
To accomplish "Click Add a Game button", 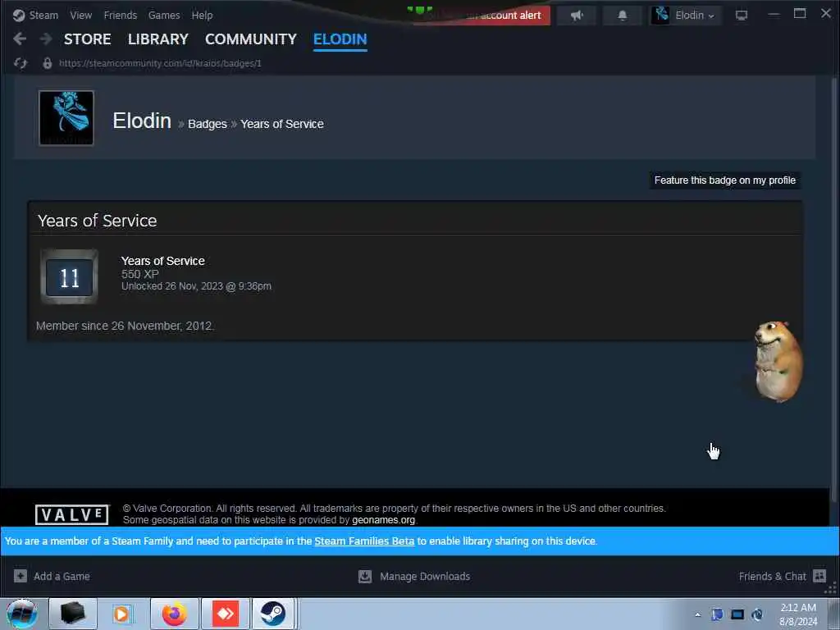I will tap(52, 576).
